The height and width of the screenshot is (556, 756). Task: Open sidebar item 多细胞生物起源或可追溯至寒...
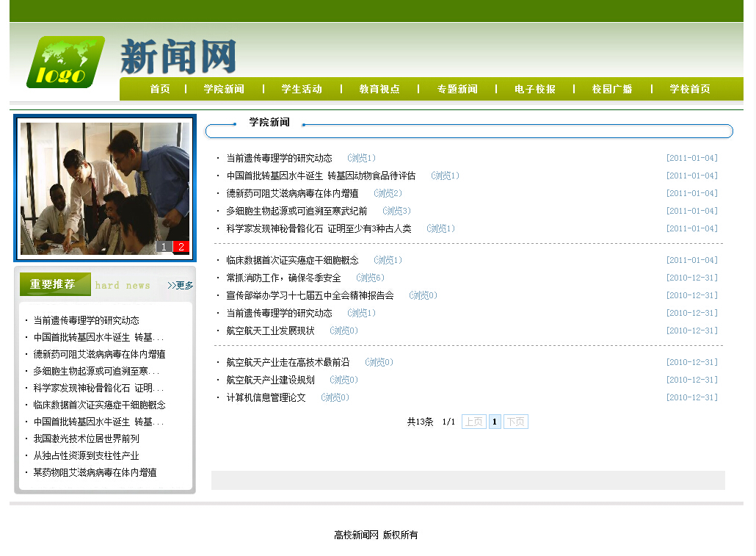point(96,371)
